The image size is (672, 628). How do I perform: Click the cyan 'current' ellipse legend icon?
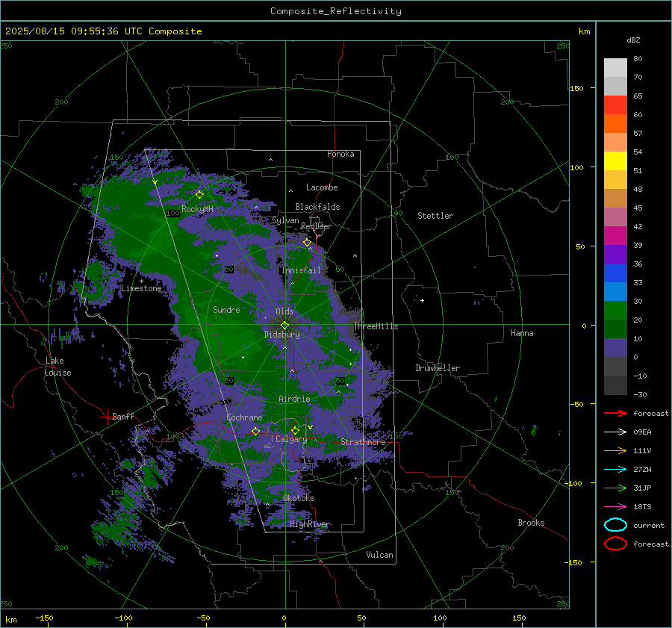615,525
